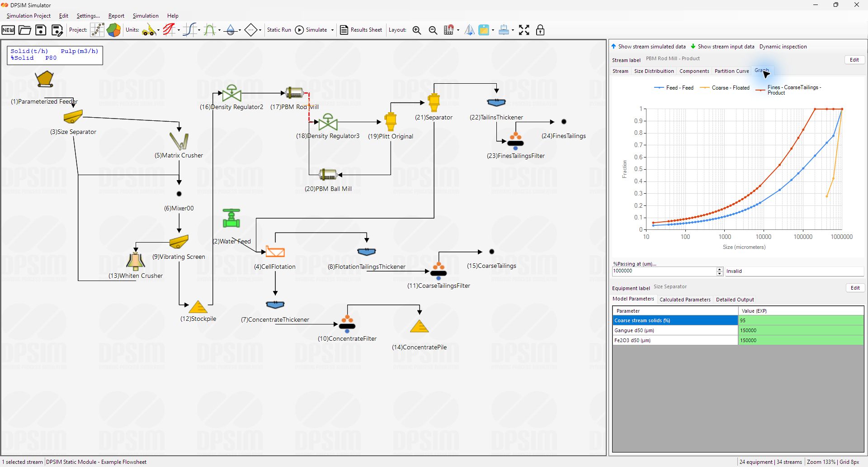Image resolution: width=868 pixels, height=467 pixels.
Task: Open dropdown next to water drop icon
Action: [240, 30]
